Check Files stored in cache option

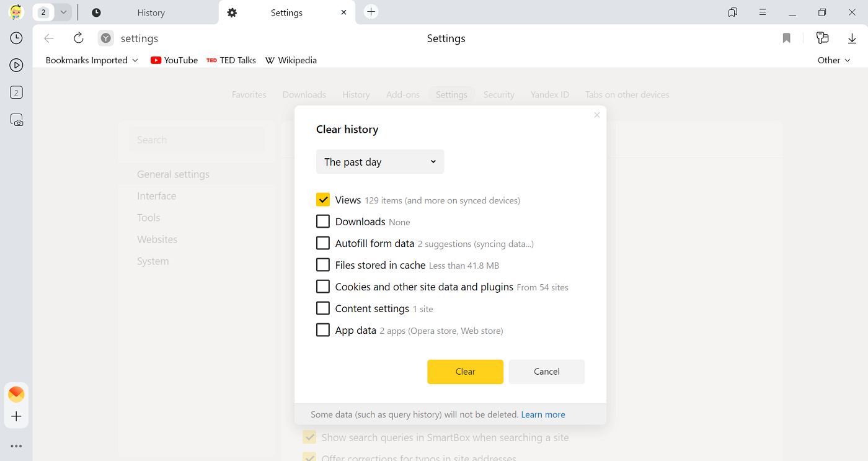pyautogui.click(x=323, y=265)
